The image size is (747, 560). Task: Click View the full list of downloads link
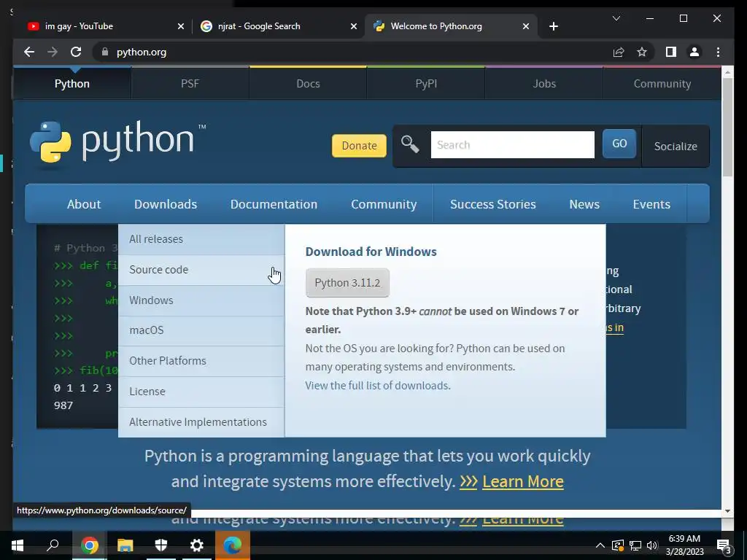point(378,385)
